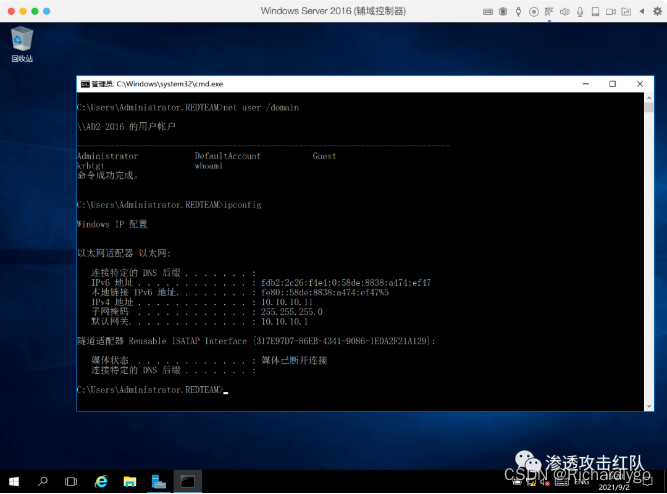
Task: Select the Recycle Bin desktop icon
Action: click(x=22, y=44)
